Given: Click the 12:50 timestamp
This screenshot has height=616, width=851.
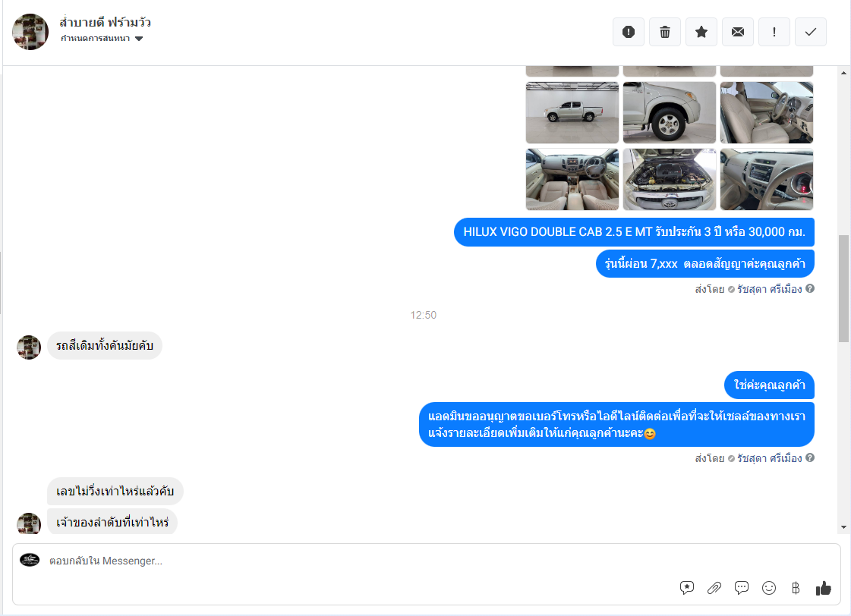Looking at the screenshot, I should (424, 315).
